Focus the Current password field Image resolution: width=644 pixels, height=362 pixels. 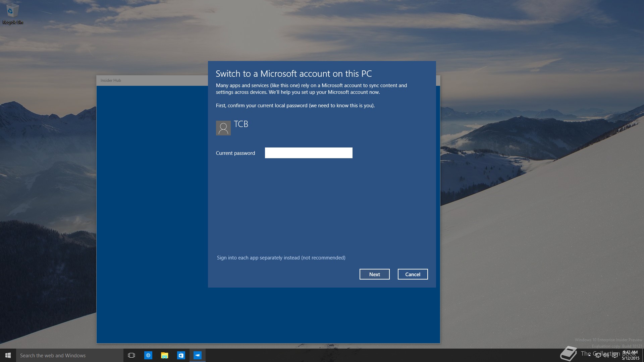coord(309,153)
